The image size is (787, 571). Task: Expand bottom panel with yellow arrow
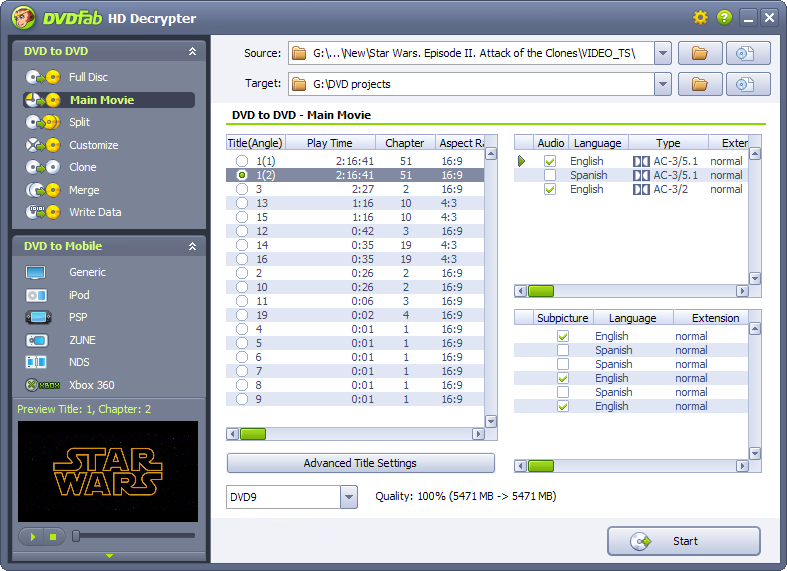pos(109,556)
